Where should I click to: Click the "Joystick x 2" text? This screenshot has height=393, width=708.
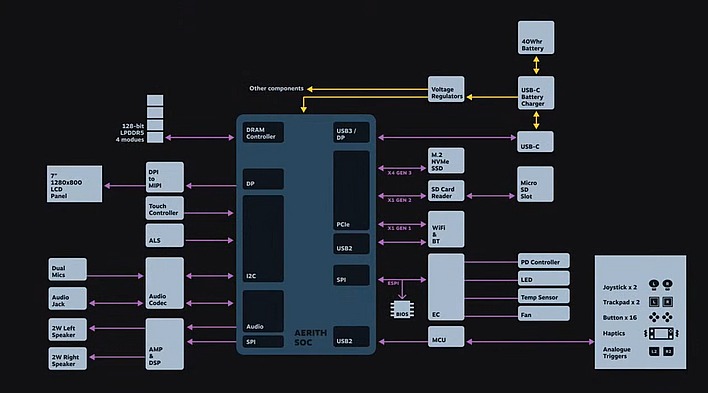[x=620, y=287]
